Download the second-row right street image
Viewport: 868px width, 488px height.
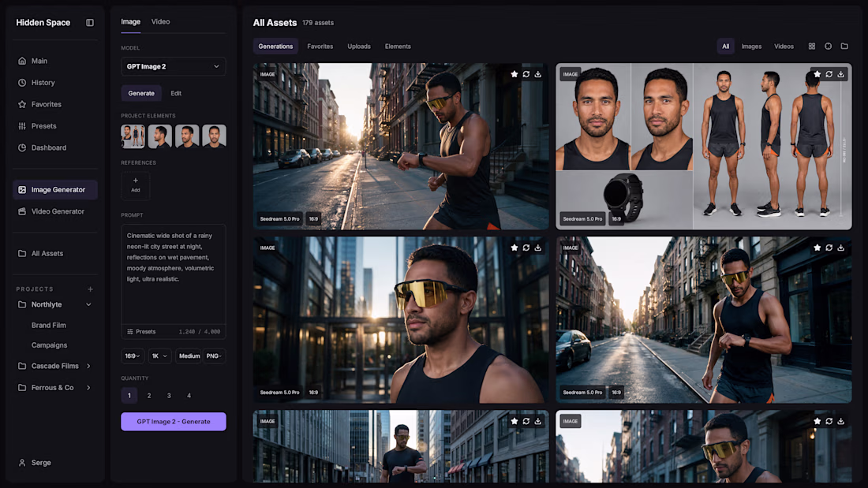[841, 248]
